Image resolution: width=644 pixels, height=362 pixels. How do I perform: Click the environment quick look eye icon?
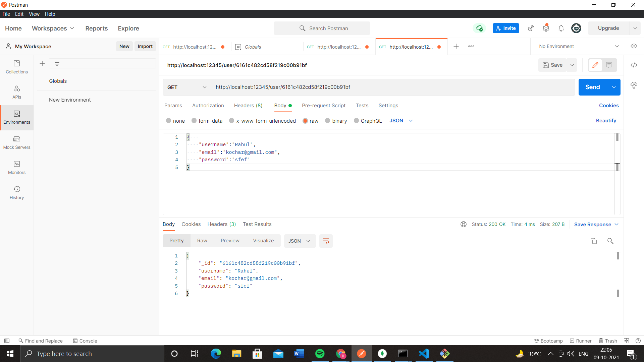[x=634, y=46]
